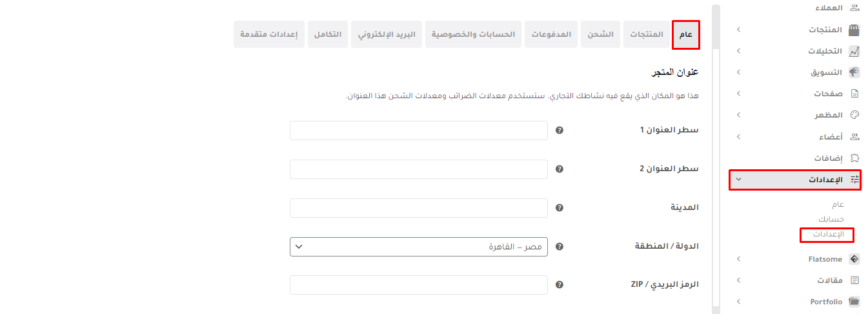Click the التحليلات chart icon in sidebar
Viewport: 868px width, 314px height.
(x=854, y=51)
